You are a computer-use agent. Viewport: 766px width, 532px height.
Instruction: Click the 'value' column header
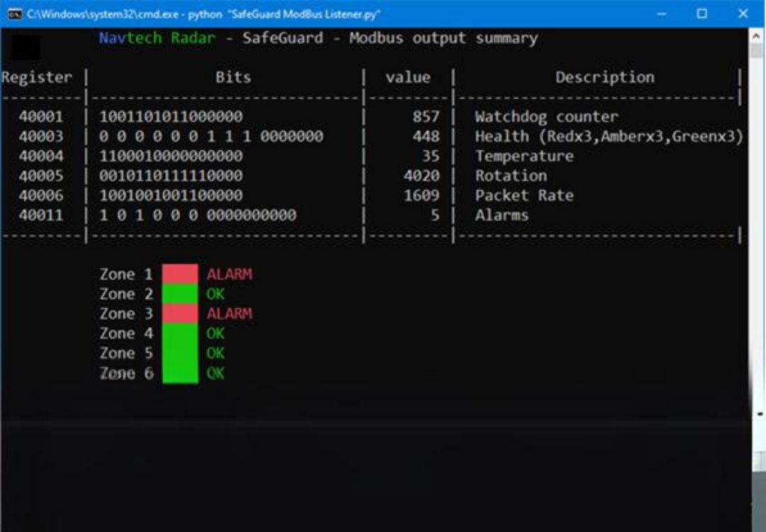(x=408, y=77)
